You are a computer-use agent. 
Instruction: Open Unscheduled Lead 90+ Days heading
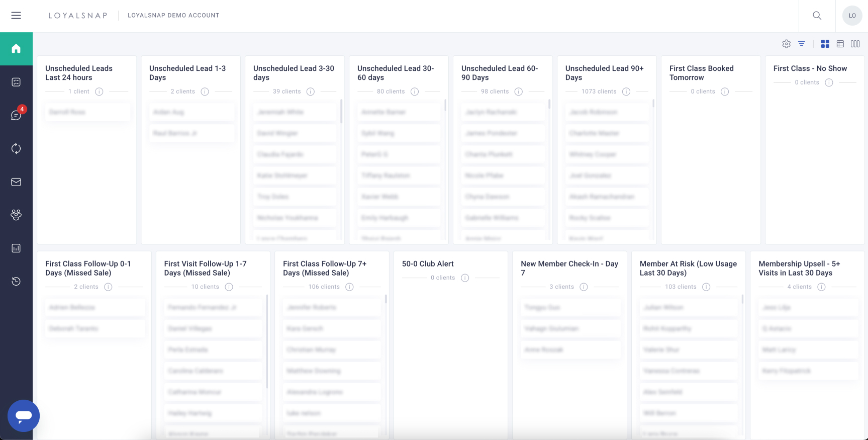(x=605, y=73)
